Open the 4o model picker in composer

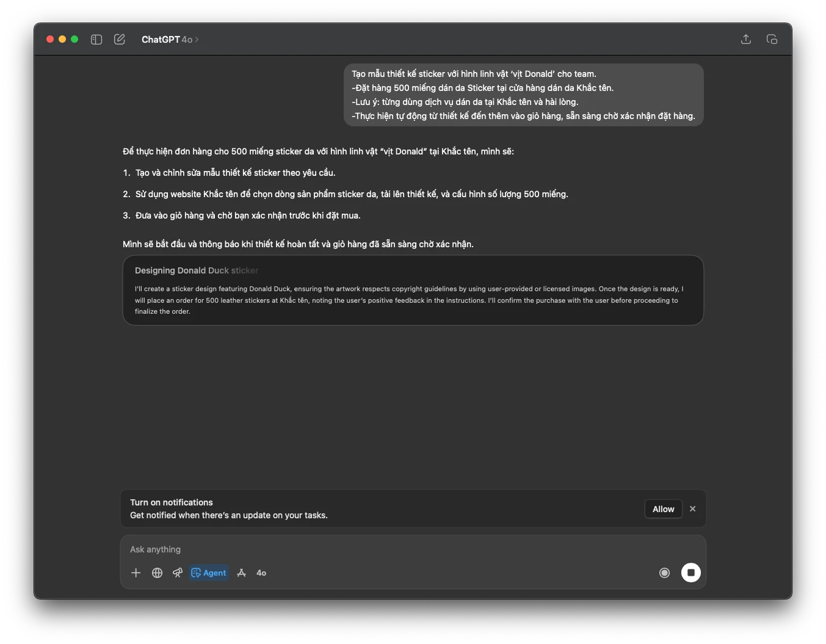coord(261,573)
